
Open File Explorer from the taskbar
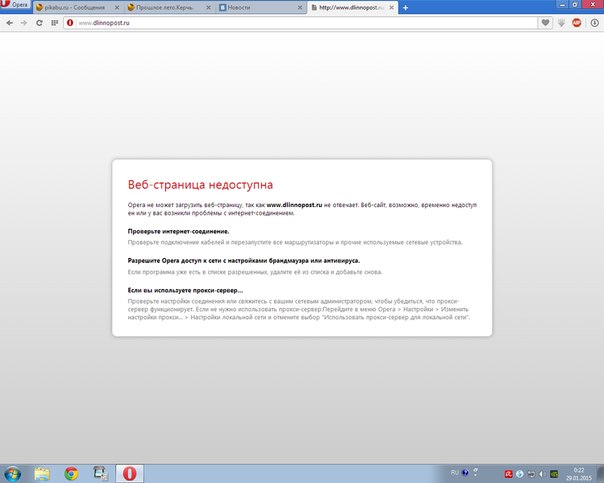coord(42,474)
